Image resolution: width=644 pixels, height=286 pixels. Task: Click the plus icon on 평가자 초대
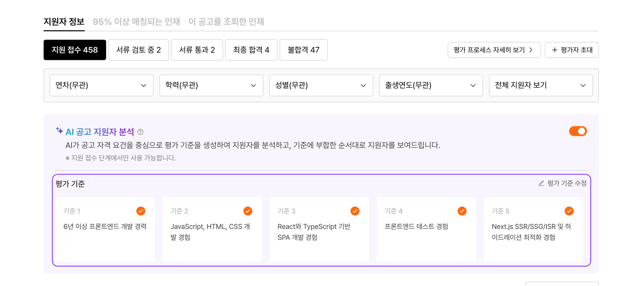pyautogui.click(x=554, y=50)
